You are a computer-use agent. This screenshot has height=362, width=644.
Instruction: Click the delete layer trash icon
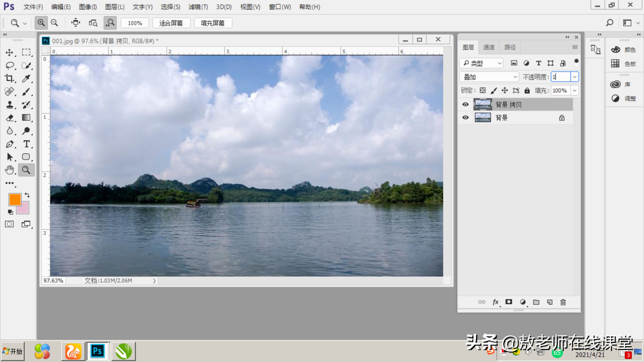(563, 302)
